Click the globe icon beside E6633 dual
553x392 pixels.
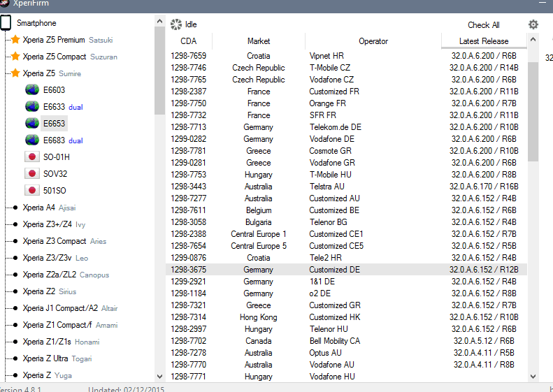31,107
